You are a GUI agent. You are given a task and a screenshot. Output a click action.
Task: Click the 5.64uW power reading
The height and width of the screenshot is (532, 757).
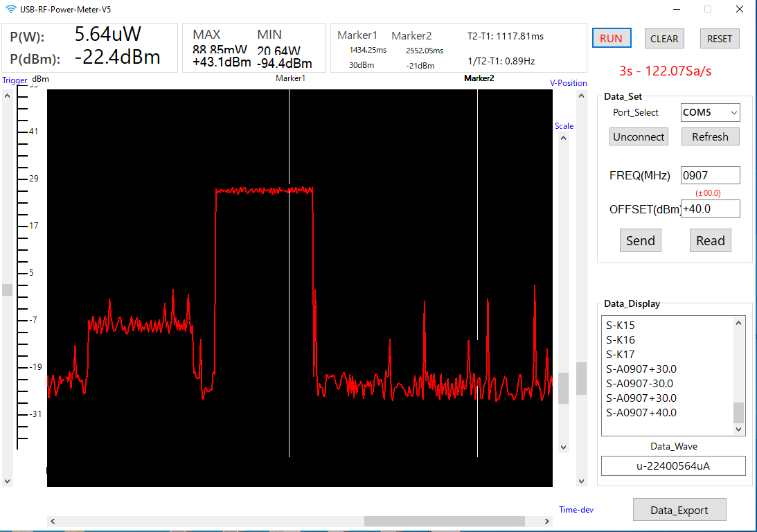pos(107,34)
